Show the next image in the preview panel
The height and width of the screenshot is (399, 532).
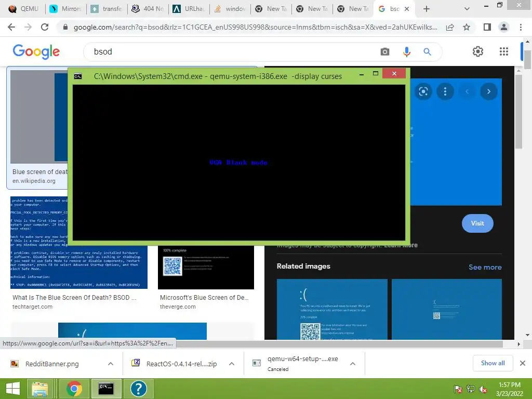(488, 91)
